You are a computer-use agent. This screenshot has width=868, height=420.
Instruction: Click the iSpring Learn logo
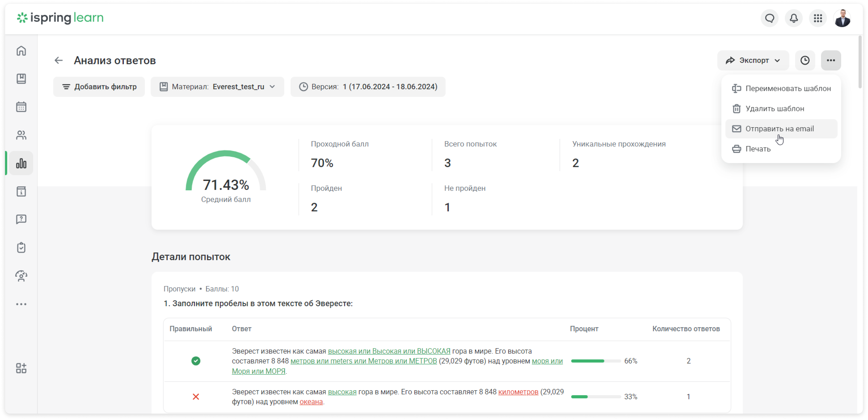click(60, 18)
